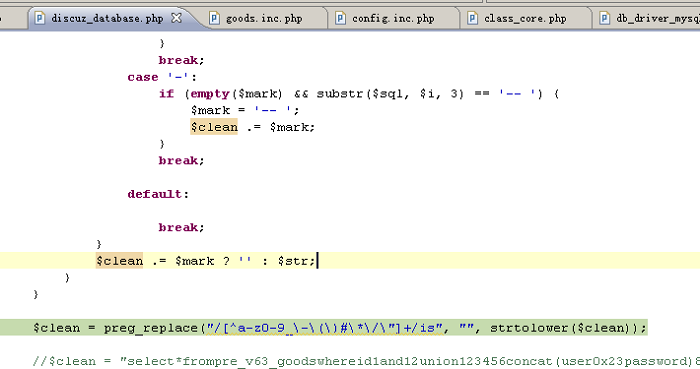Click the PHP file icon on class_core.php tab

(x=472, y=18)
